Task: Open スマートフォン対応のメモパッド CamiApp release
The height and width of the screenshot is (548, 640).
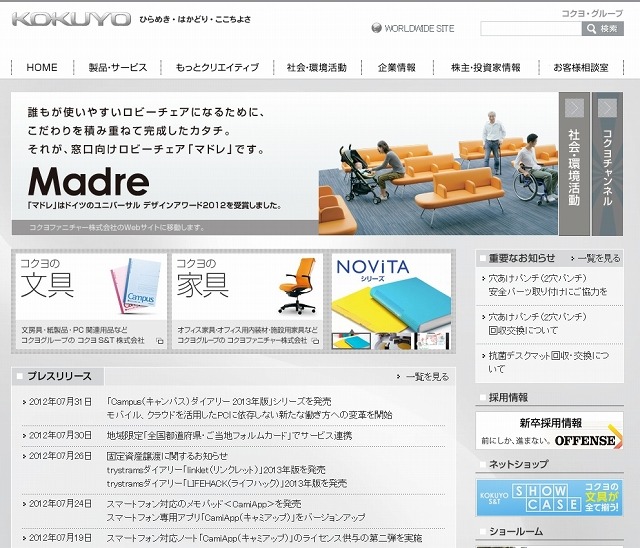Action: pos(204,504)
